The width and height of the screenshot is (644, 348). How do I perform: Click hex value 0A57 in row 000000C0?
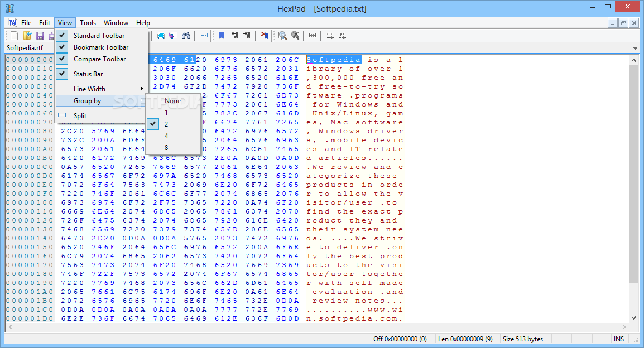click(73, 167)
